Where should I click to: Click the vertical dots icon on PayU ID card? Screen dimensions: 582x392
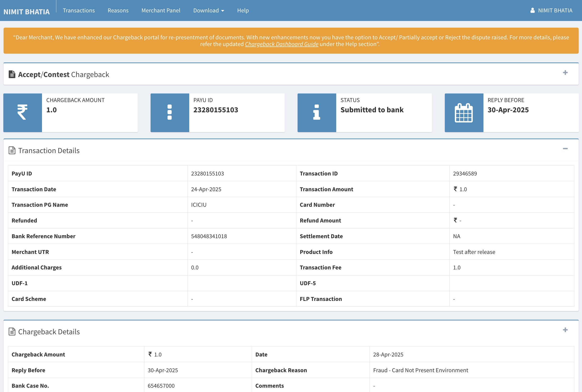tap(169, 112)
